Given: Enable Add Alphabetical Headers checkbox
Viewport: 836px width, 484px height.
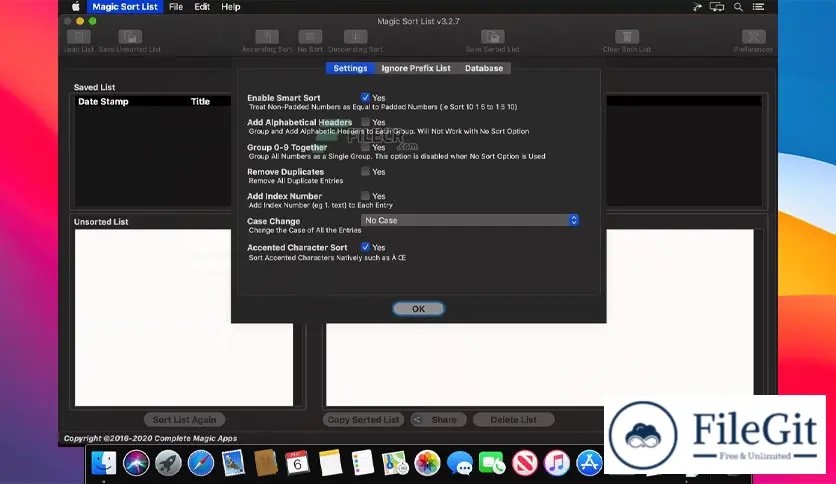Looking at the screenshot, I should pyautogui.click(x=365, y=122).
